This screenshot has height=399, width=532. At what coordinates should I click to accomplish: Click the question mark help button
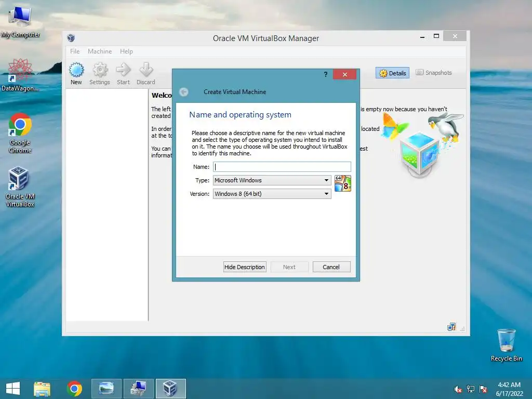coord(325,74)
